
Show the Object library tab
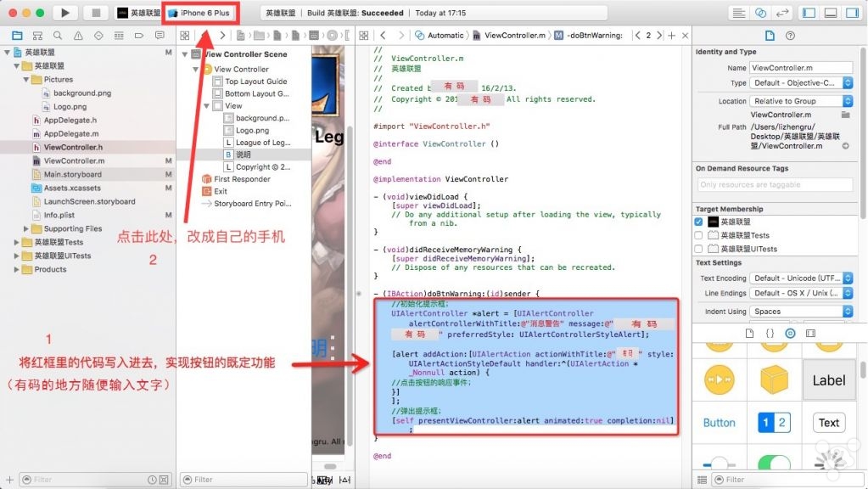click(790, 333)
